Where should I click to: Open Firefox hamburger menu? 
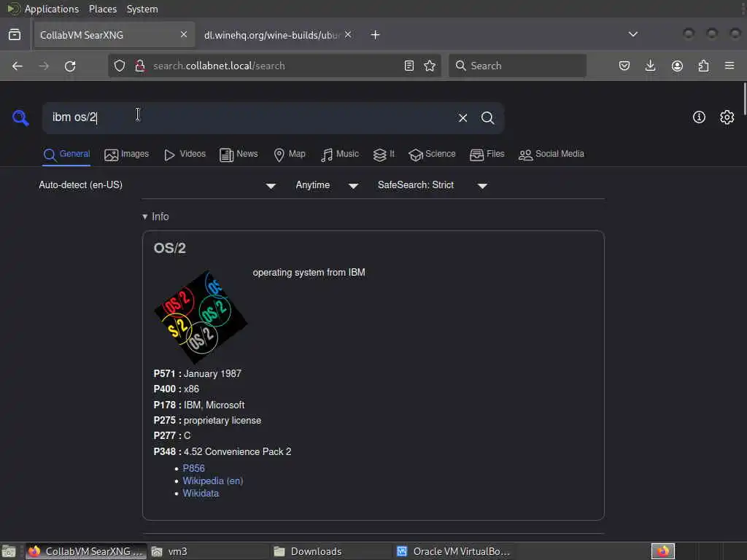tap(729, 66)
